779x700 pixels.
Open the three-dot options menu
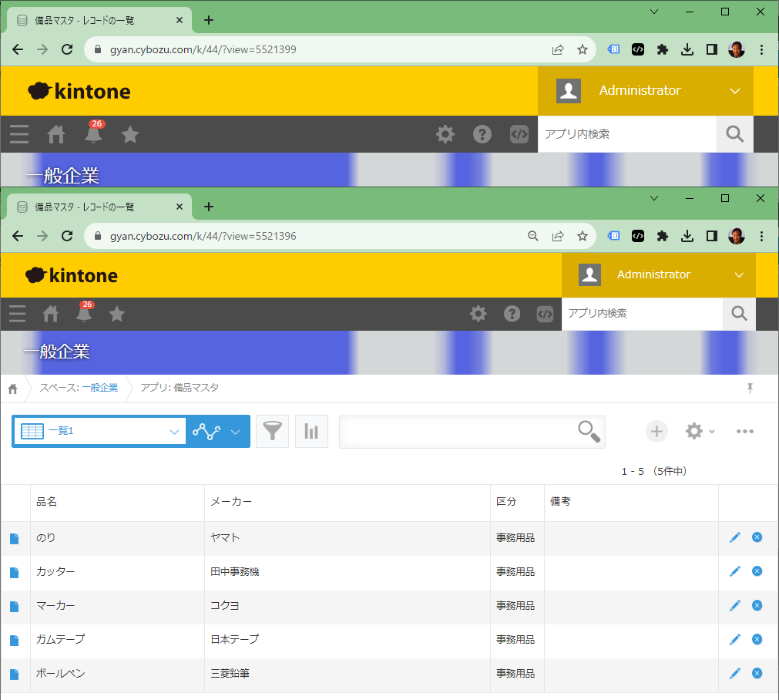click(744, 432)
